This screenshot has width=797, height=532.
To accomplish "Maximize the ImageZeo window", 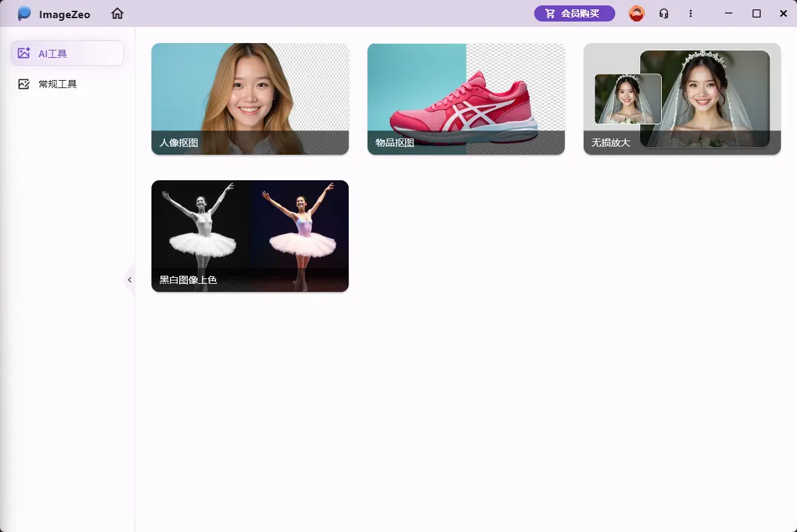I will 757,13.
